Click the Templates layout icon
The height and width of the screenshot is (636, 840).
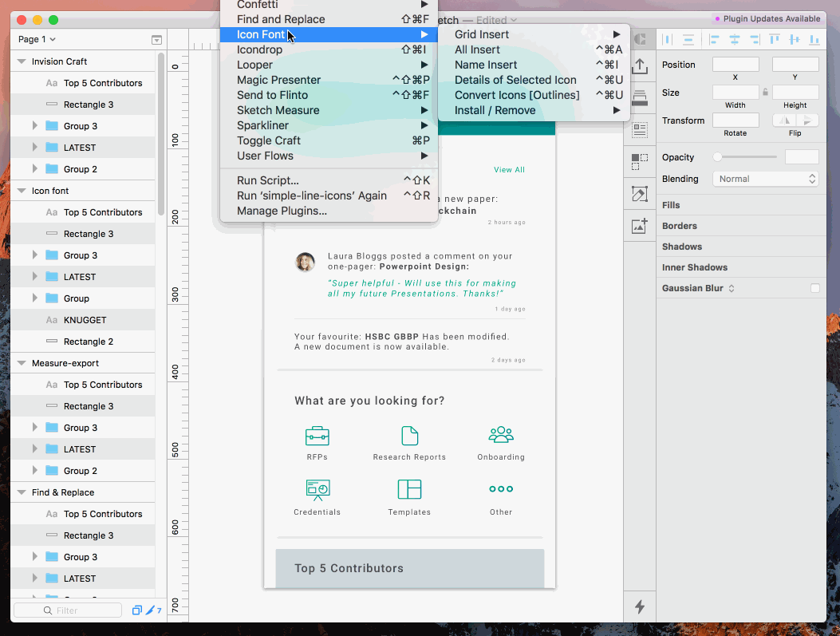click(410, 489)
